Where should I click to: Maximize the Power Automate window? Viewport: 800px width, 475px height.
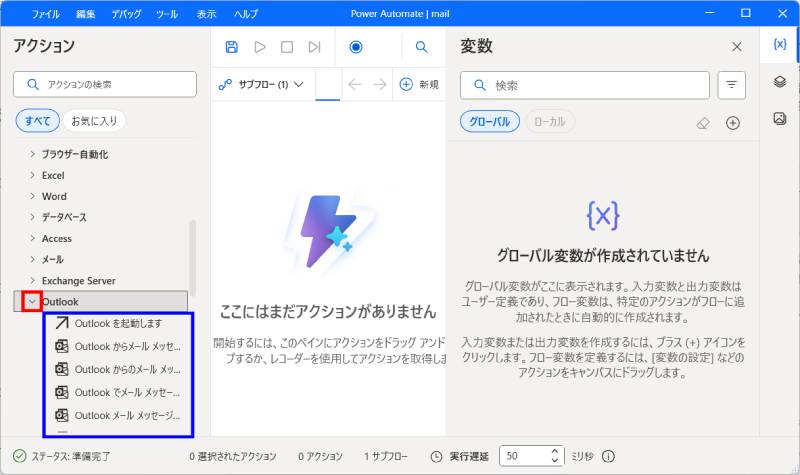tap(745, 13)
